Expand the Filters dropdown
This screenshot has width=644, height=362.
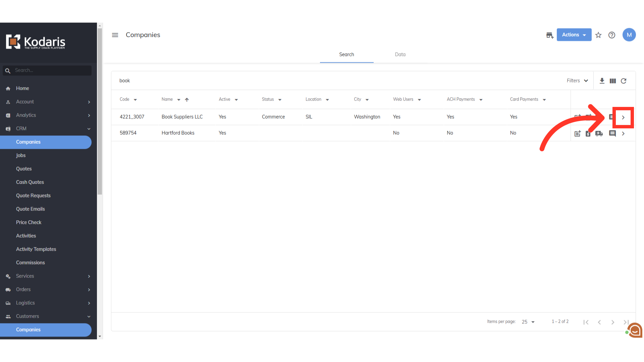(577, 81)
